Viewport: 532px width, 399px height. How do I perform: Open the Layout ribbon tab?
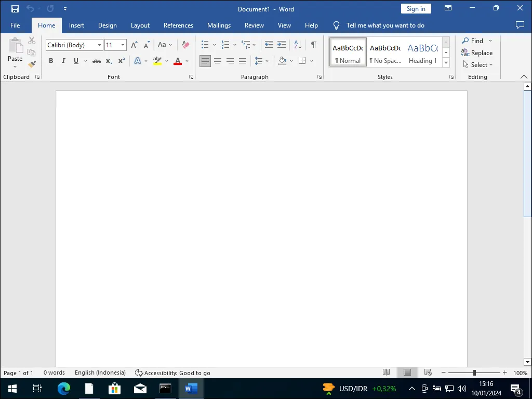tap(140, 25)
